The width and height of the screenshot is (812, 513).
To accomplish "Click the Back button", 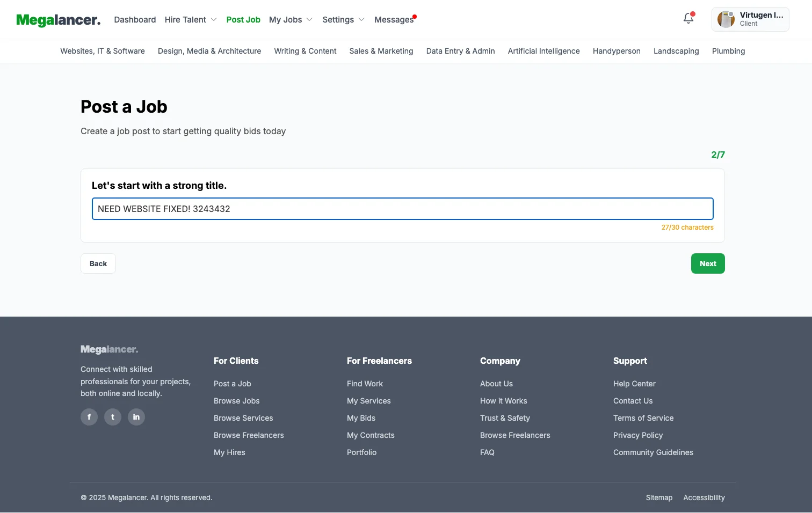I will tap(98, 263).
